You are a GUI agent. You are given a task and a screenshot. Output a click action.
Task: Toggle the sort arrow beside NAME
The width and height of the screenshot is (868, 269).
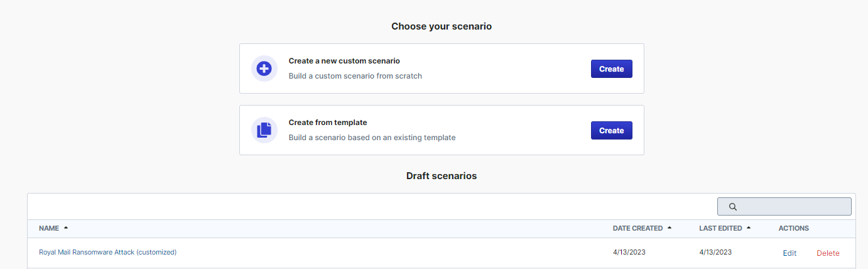click(66, 228)
